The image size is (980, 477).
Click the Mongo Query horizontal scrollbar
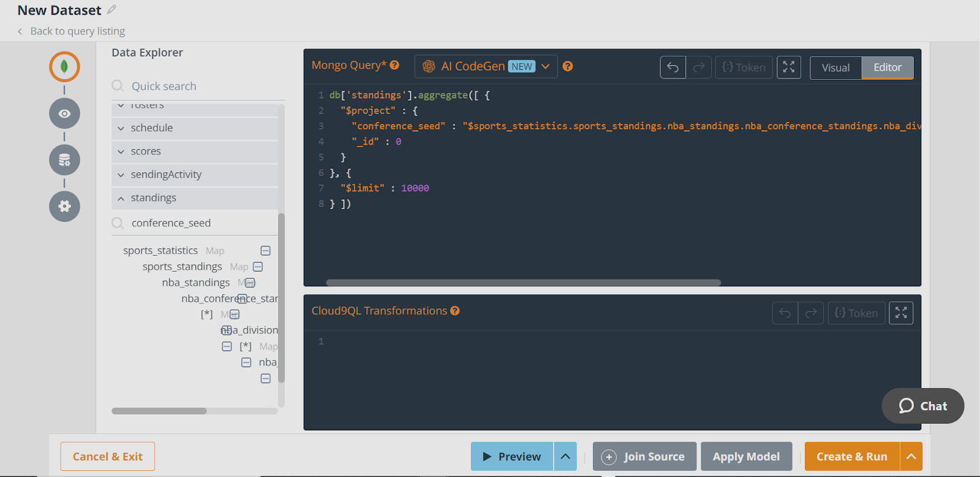[x=523, y=283]
